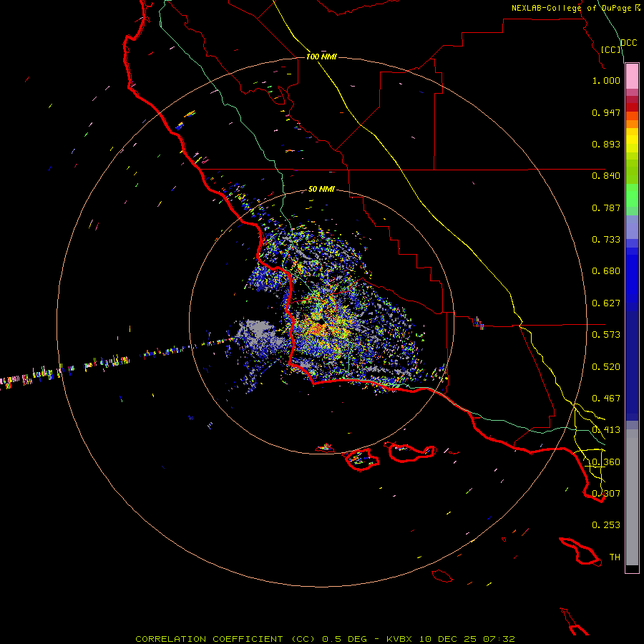
Task: Select the 0.467 scale value
Action: pos(606,399)
